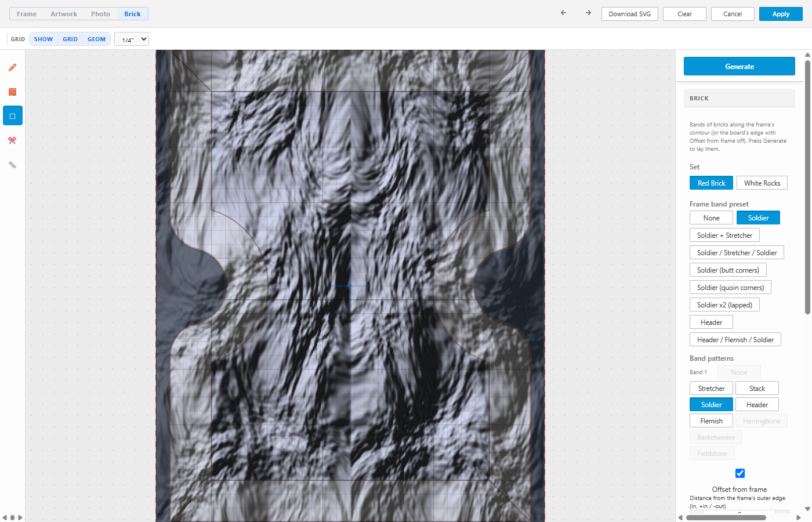The width and height of the screenshot is (812, 522).
Task: Set Band 1 pattern to Soldier
Action: click(x=711, y=404)
